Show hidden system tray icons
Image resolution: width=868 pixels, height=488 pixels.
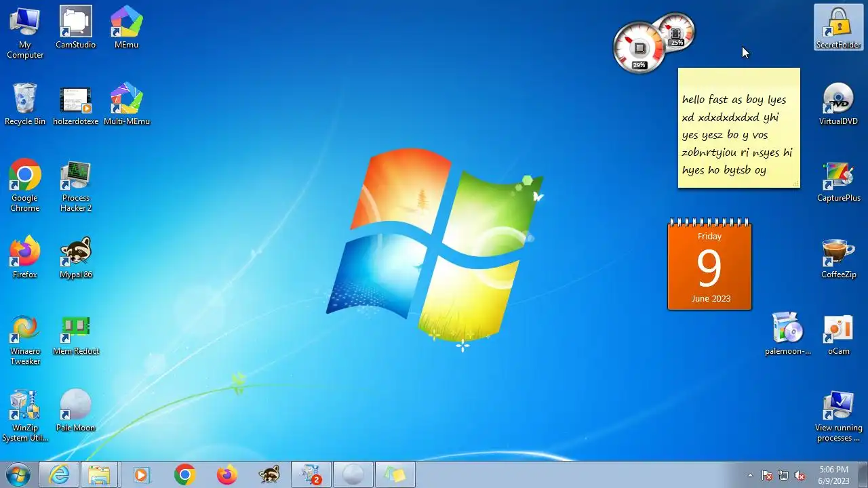click(750, 475)
